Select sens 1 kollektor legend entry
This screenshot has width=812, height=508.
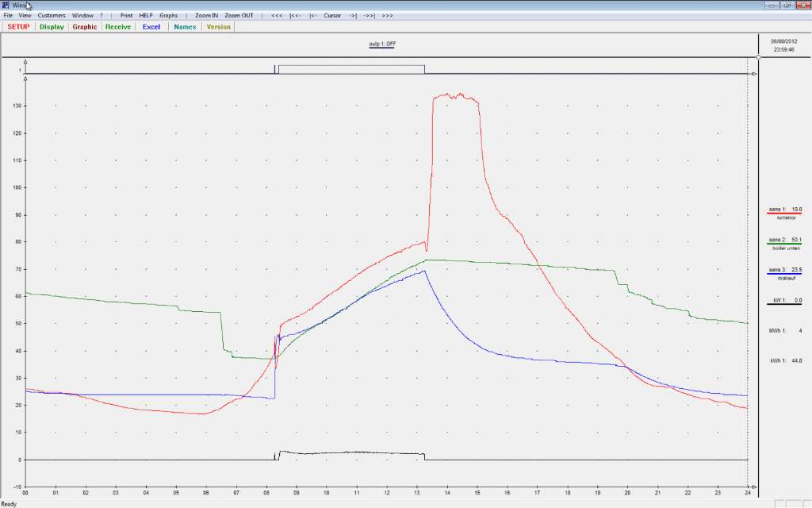(785, 213)
